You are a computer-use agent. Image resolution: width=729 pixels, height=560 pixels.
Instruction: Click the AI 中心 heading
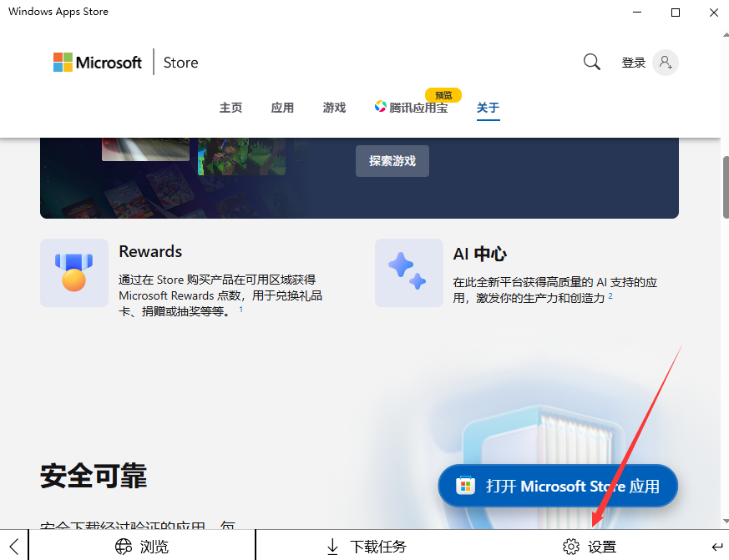tap(480, 254)
